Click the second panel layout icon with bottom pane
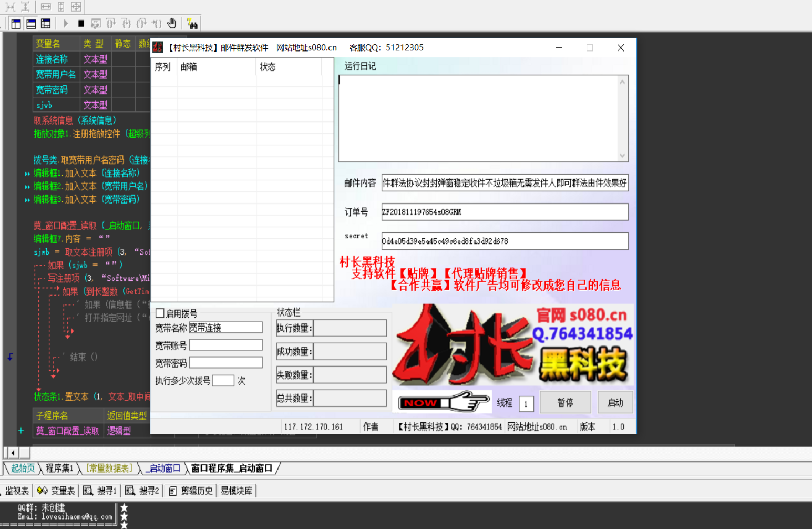 click(x=31, y=24)
